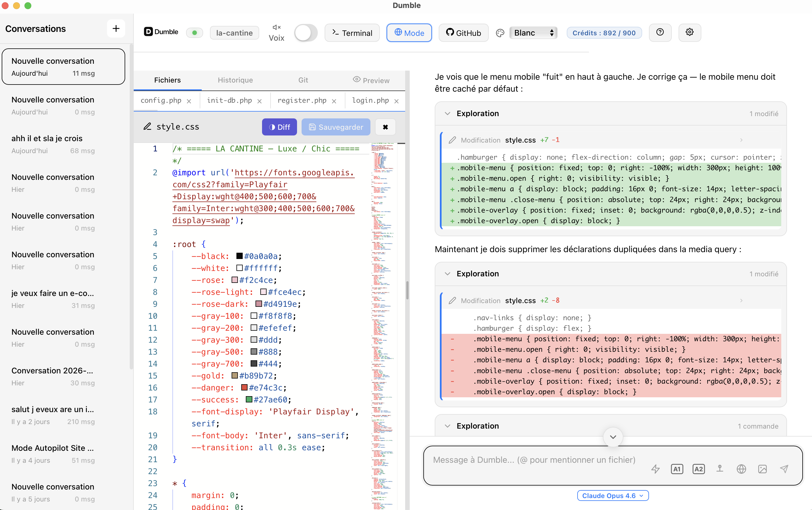The image size is (812, 510).
Task: Click the send message icon
Action: point(784,469)
